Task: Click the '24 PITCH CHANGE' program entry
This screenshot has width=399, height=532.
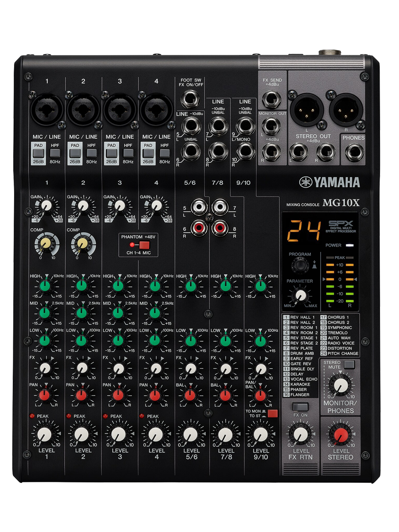Action: tap(340, 353)
